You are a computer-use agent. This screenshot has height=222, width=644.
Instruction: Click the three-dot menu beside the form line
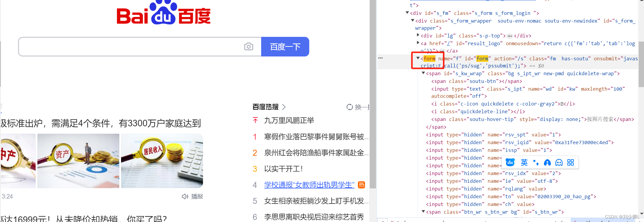(x=380, y=58)
